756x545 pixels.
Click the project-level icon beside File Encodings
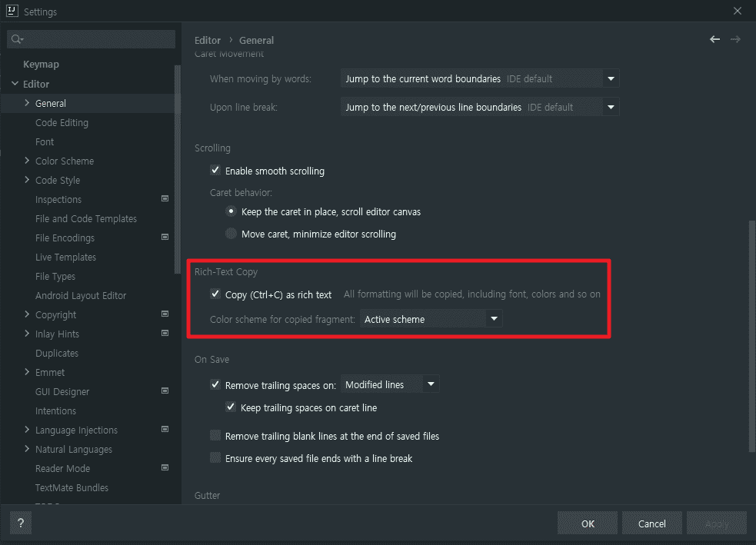coord(165,238)
